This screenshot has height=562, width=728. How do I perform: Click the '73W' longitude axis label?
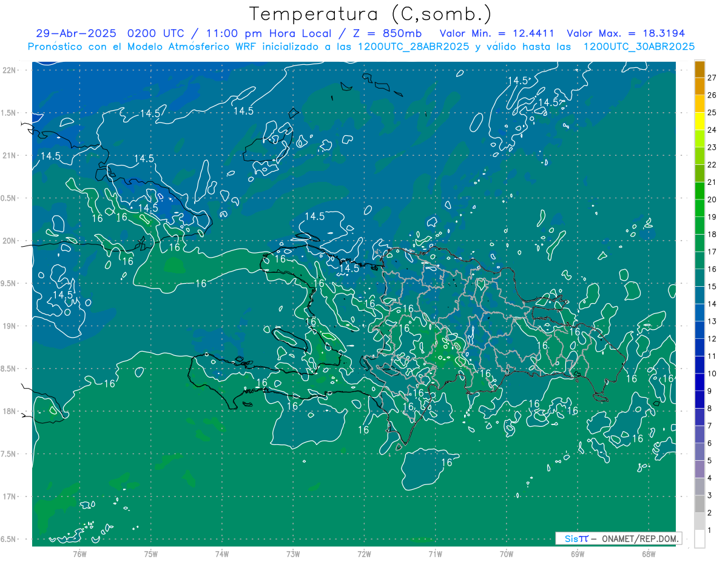(293, 554)
